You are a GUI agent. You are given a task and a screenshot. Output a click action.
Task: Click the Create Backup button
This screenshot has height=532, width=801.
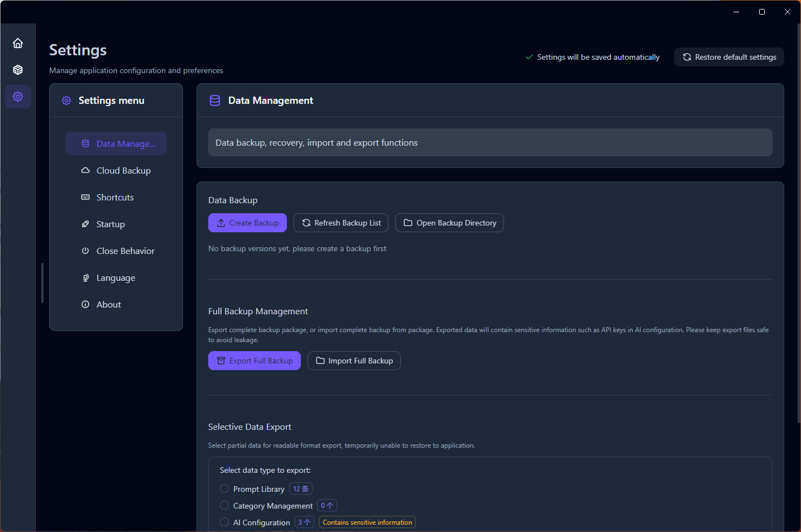coord(247,222)
